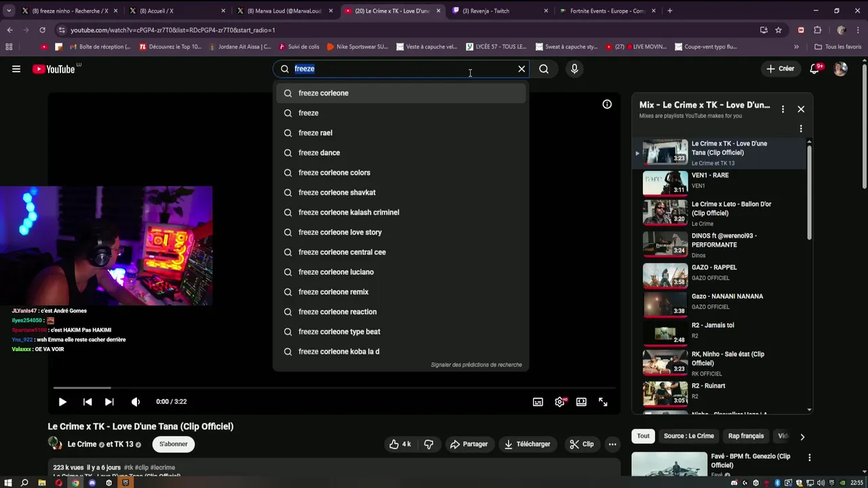This screenshot has width=868, height=488.
Task: Open Suivi de colis bookmark
Action: (297, 47)
